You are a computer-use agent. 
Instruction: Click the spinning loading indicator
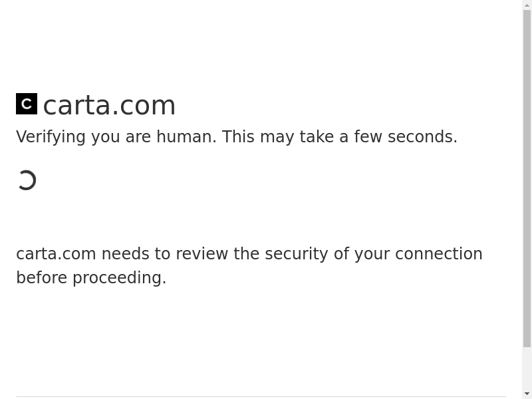tap(27, 180)
